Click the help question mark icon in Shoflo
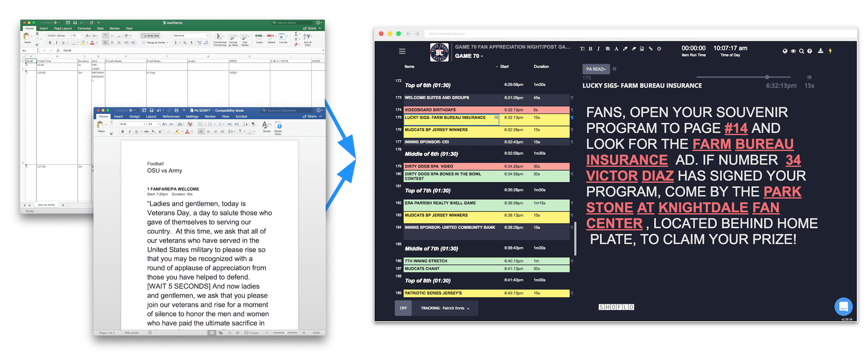This screenshot has height=357, width=868. 809,51
